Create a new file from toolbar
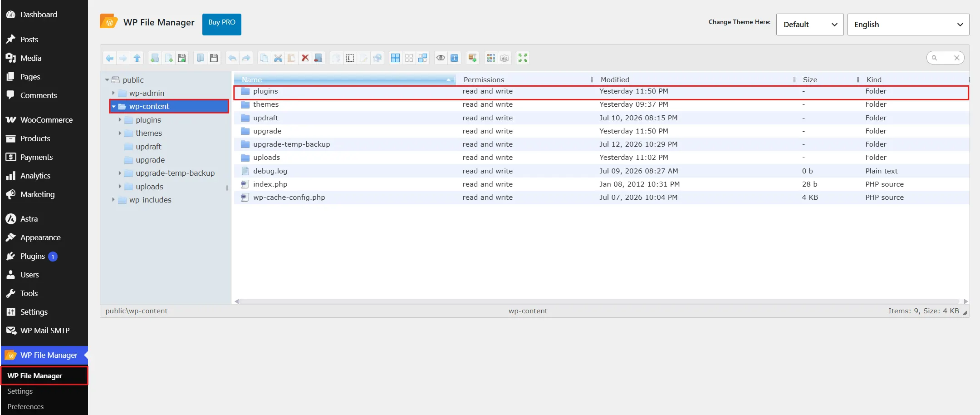The image size is (980, 415). coord(168,58)
